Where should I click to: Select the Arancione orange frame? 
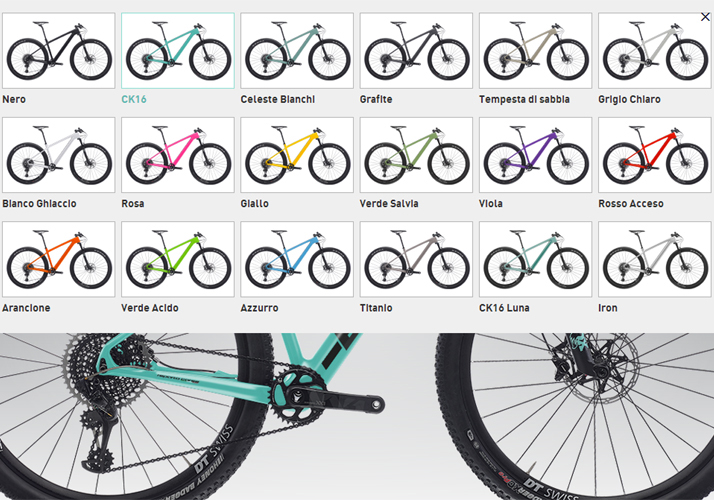click(59, 259)
